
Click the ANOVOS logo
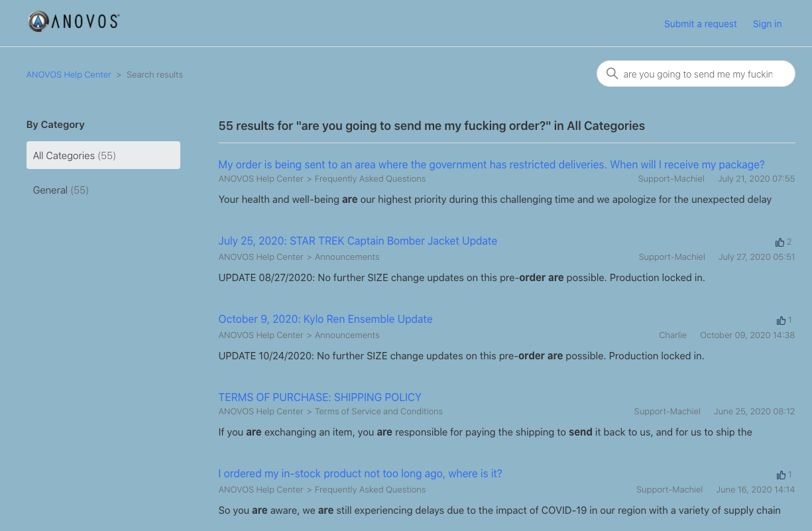tap(74, 22)
